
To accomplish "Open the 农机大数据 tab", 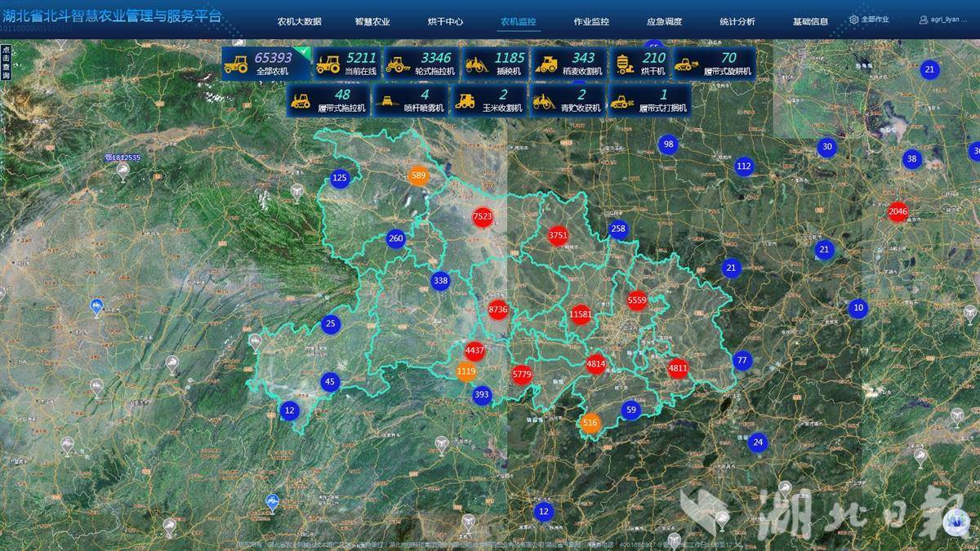I will coord(299,21).
